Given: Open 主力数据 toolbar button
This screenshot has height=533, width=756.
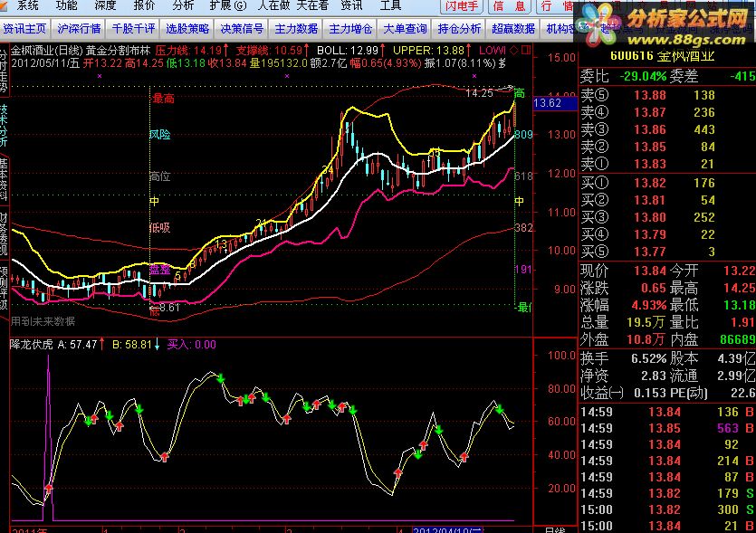Looking at the screenshot, I should (x=297, y=29).
